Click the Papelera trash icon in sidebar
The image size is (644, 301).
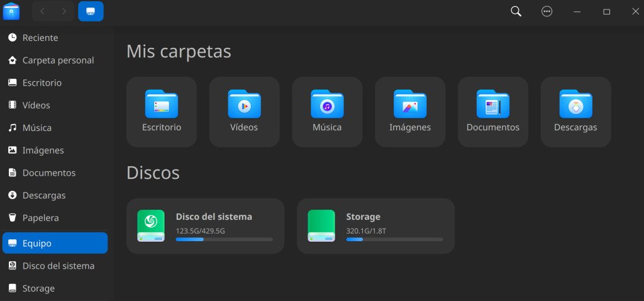click(x=13, y=217)
